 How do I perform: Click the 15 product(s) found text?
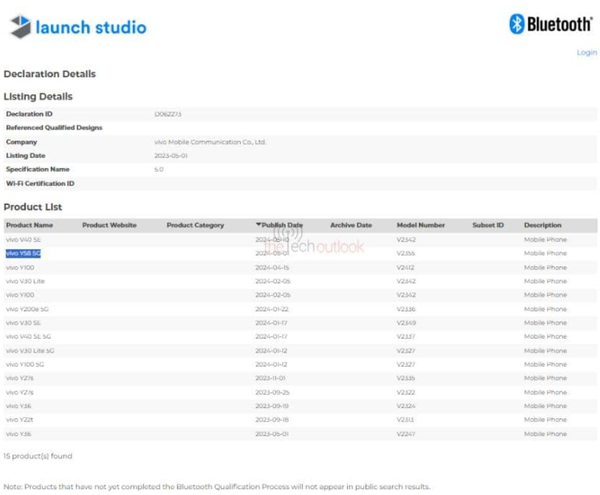(x=38, y=456)
